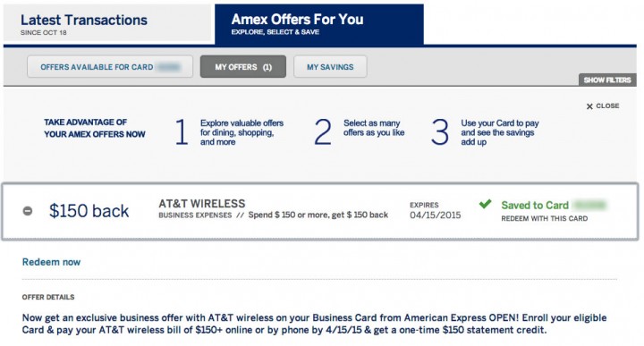The height and width of the screenshot is (346, 644).
Task: Click the Offer Details heading
Action: (x=48, y=297)
